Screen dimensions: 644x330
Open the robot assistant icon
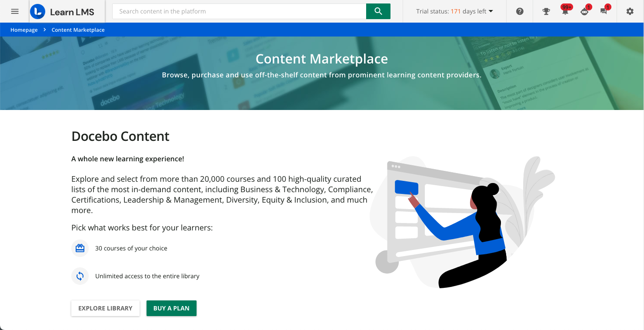[584, 11]
